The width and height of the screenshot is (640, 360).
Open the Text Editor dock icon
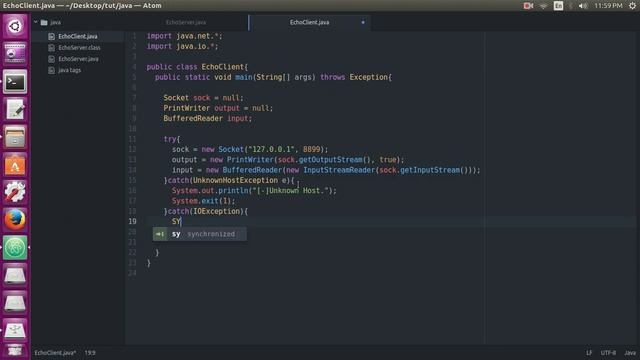(x=15, y=109)
